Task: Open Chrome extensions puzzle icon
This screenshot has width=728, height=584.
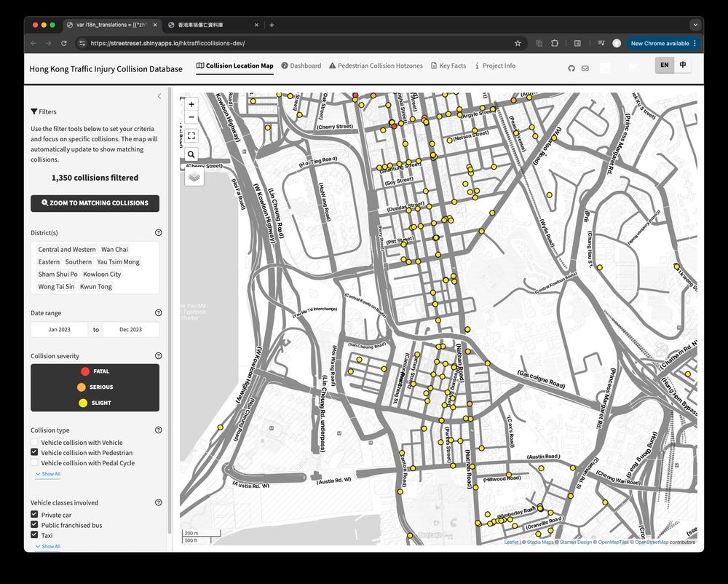Action: tap(554, 43)
